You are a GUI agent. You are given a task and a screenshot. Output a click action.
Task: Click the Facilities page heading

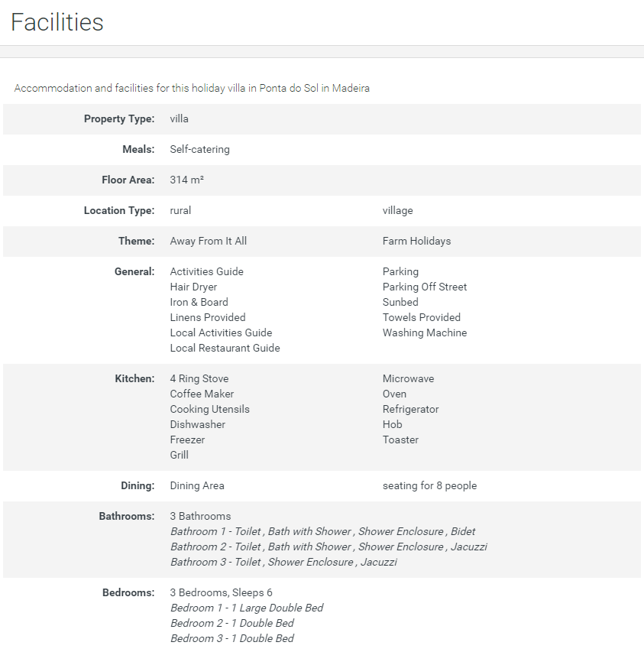coord(57,22)
